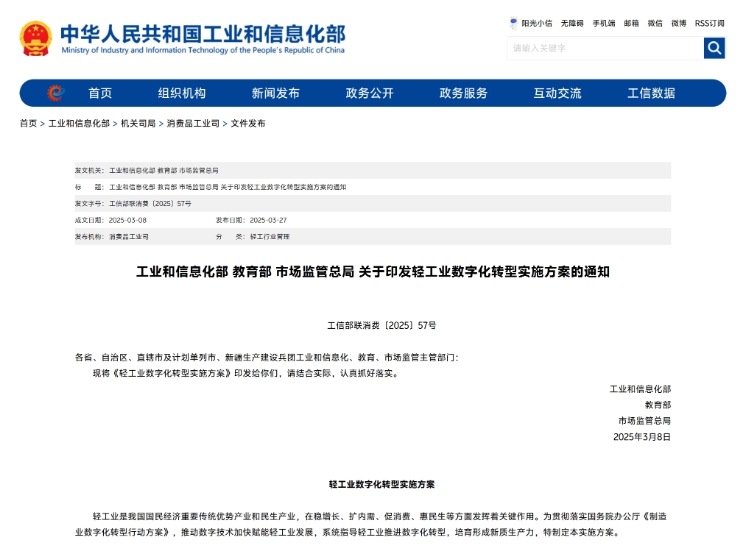
Task: Enable 无障碍 accessibility mode link
Action: tap(572, 23)
